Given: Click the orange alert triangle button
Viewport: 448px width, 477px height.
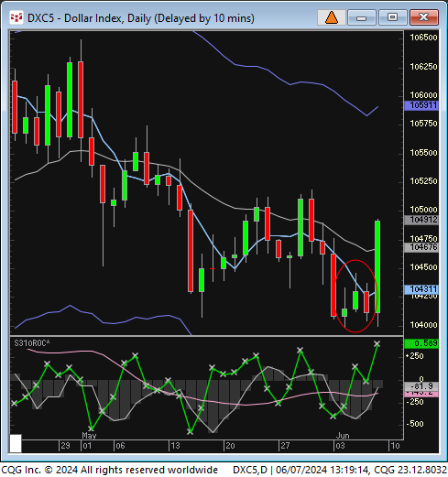Looking at the screenshot, I should (332, 17).
